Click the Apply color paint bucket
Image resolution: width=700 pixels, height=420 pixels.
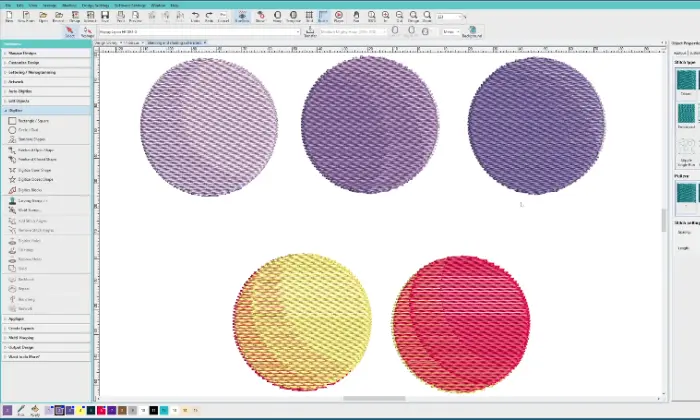click(x=35, y=410)
